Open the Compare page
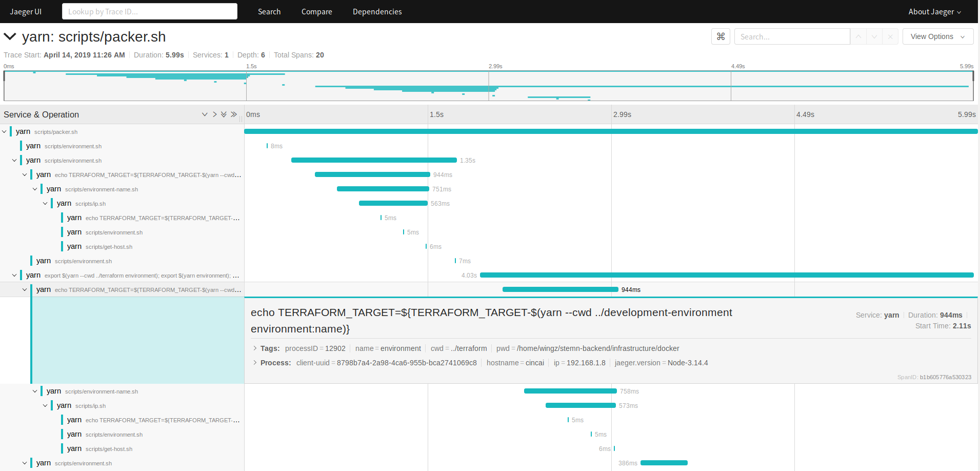 317,11
